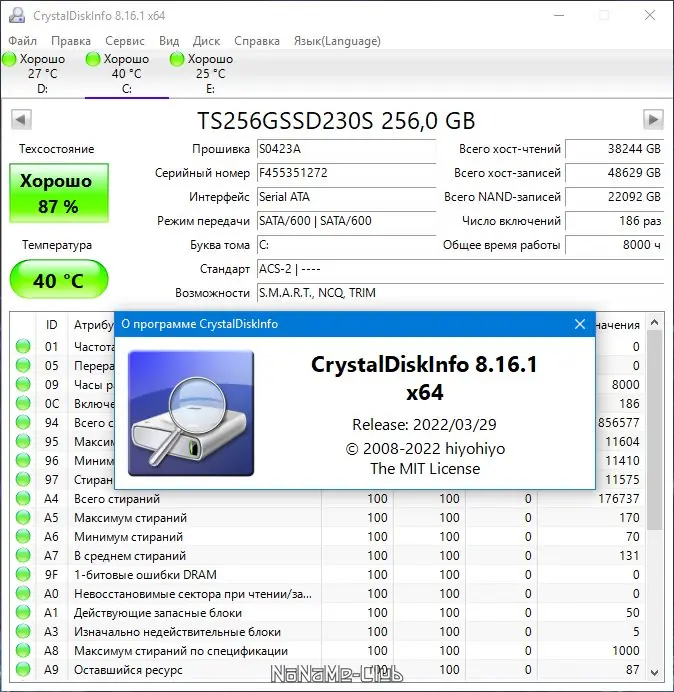Click the NAND writes value 22092 GB
Image resolution: width=674 pixels, height=692 pixels.
(614, 197)
